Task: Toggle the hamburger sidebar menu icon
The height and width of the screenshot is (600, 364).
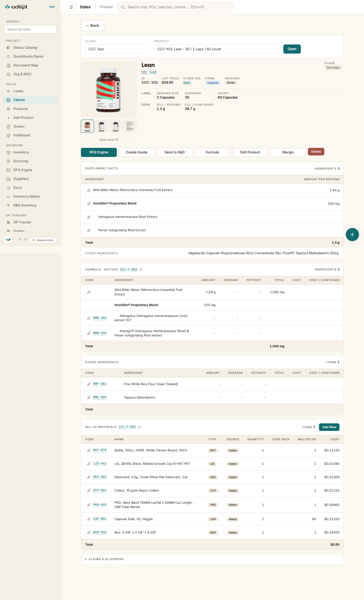Action: (x=71, y=7)
